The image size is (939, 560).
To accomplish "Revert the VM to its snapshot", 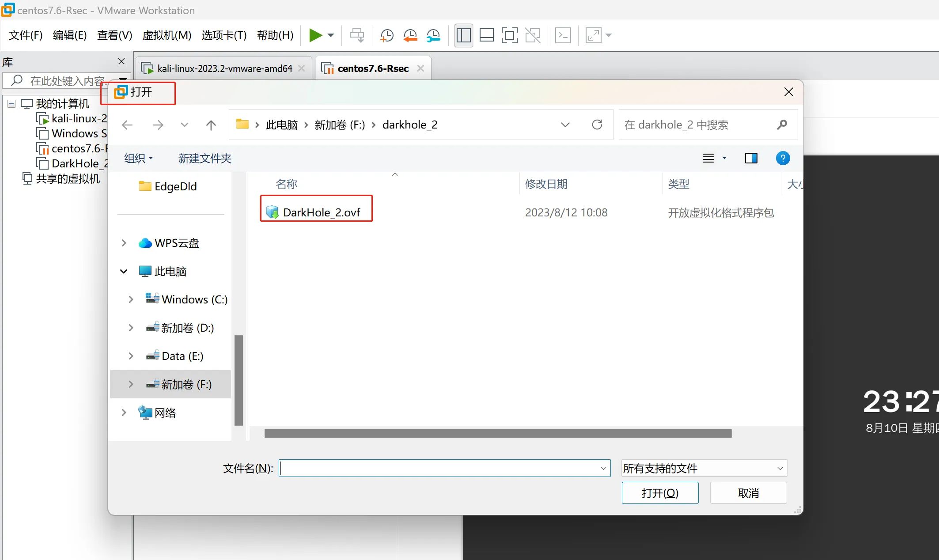I will 410,35.
